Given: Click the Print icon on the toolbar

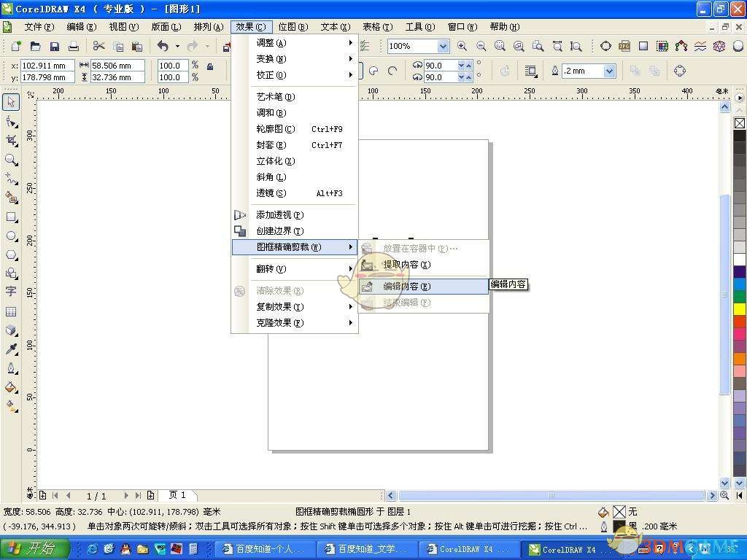Looking at the screenshot, I should 74,45.
